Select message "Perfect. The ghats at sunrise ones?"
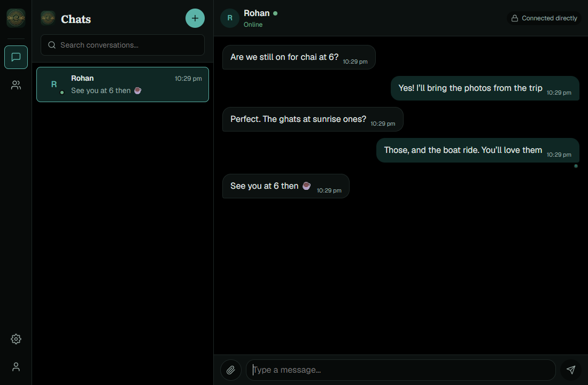 click(x=313, y=119)
